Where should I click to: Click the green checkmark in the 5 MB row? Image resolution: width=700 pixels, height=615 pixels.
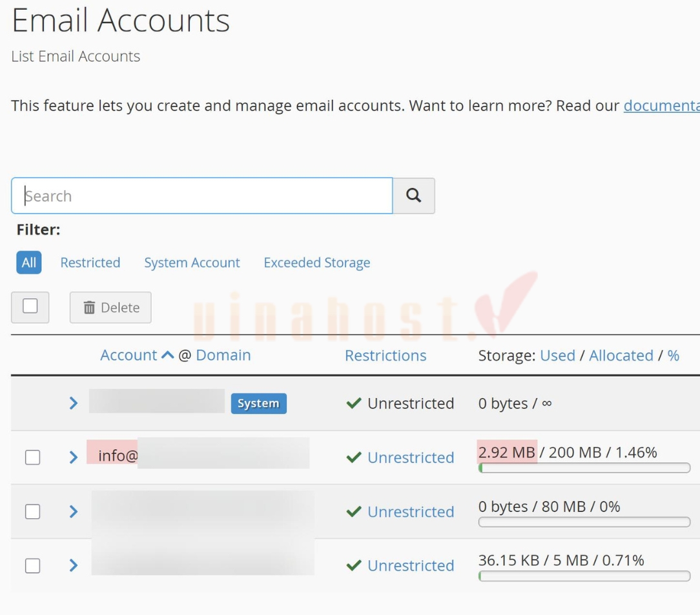(x=354, y=565)
